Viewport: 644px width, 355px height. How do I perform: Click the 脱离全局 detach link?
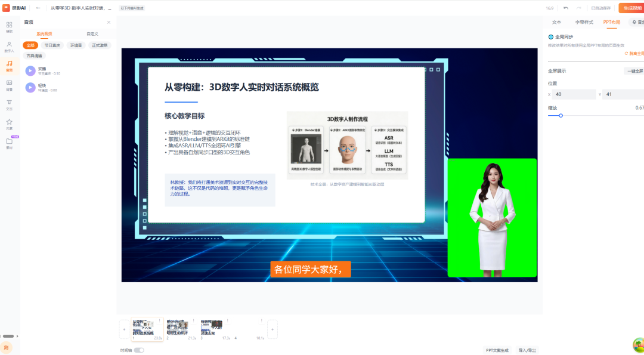[x=634, y=54]
